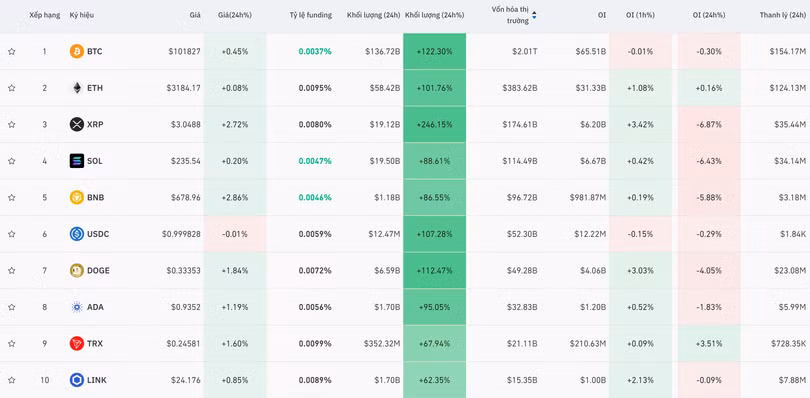Click TRX liquidation value $728.35K

pyautogui.click(x=788, y=343)
